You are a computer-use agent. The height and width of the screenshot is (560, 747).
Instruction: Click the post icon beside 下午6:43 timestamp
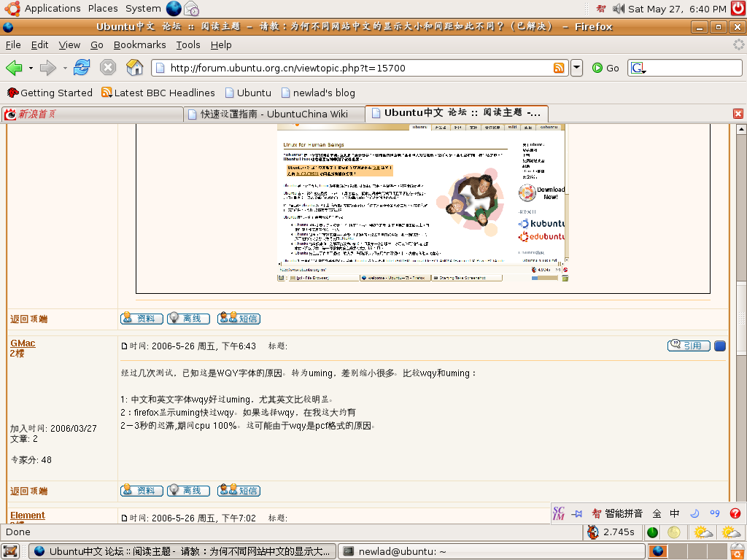pos(124,346)
